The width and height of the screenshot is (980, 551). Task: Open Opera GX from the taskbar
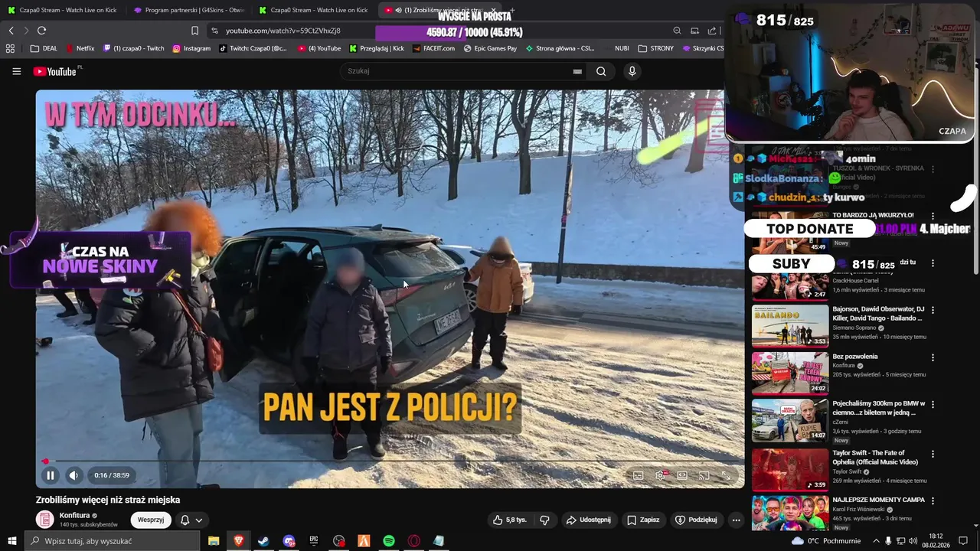click(x=414, y=541)
